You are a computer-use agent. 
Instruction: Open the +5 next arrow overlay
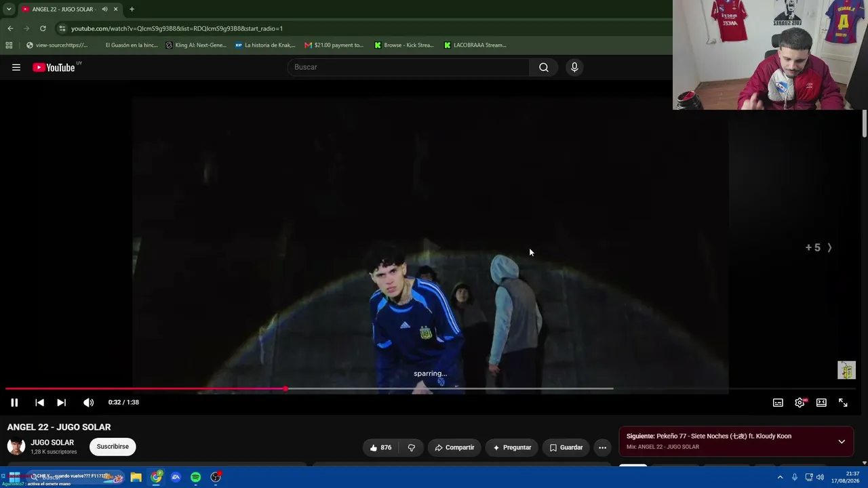(x=818, y=247)
